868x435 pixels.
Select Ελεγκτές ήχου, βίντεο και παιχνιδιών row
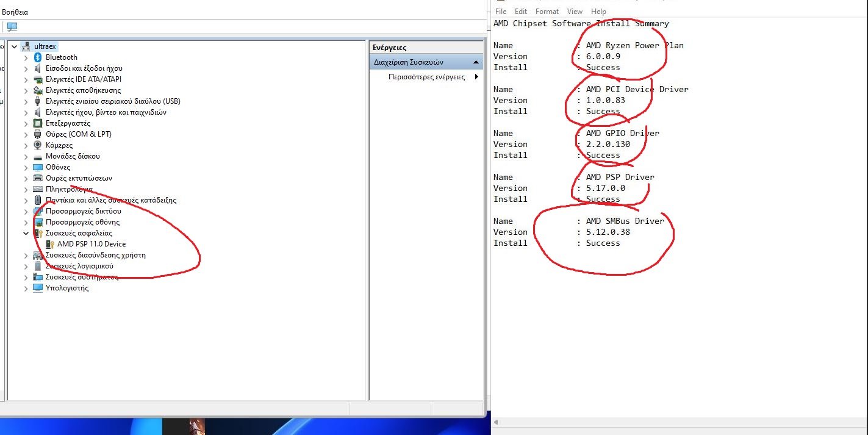(x=106, y=112)
